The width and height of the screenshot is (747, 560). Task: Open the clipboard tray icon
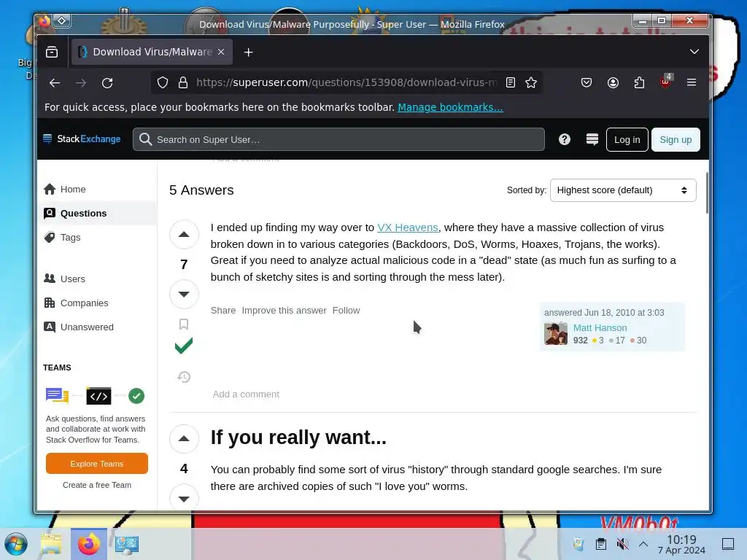pos(601,544)
